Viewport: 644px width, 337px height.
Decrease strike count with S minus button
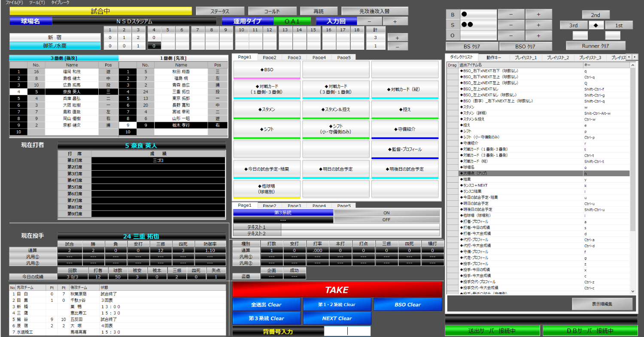pyautogui.click(x=511, y=25)
